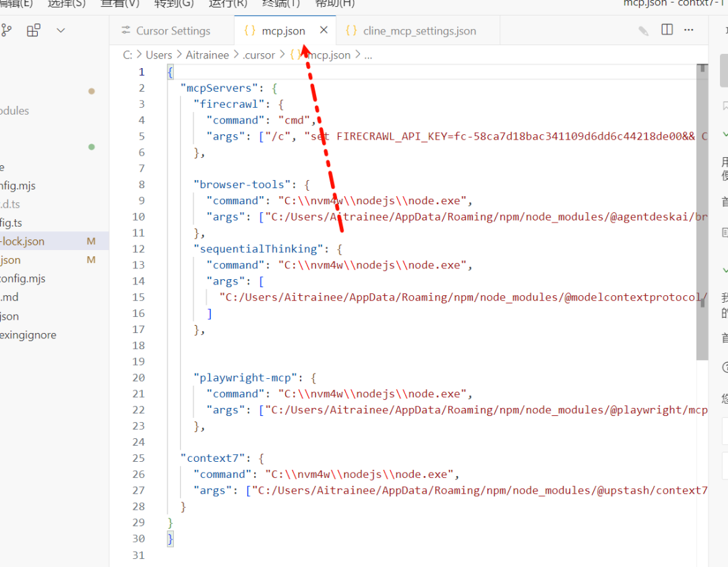Viewport: 728px width, 567px height.
Task: Click the "sequentialThinking" key on line 12
Action: tap(263, 249)
